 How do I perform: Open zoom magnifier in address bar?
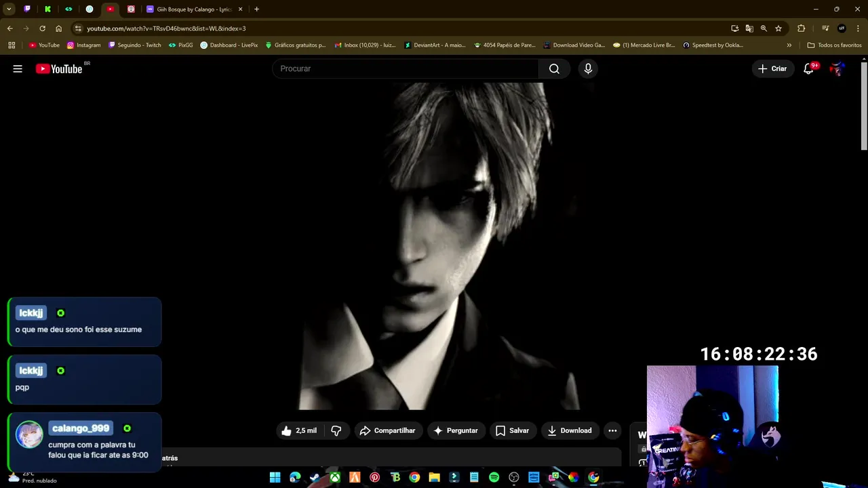(x=764, y=28)
